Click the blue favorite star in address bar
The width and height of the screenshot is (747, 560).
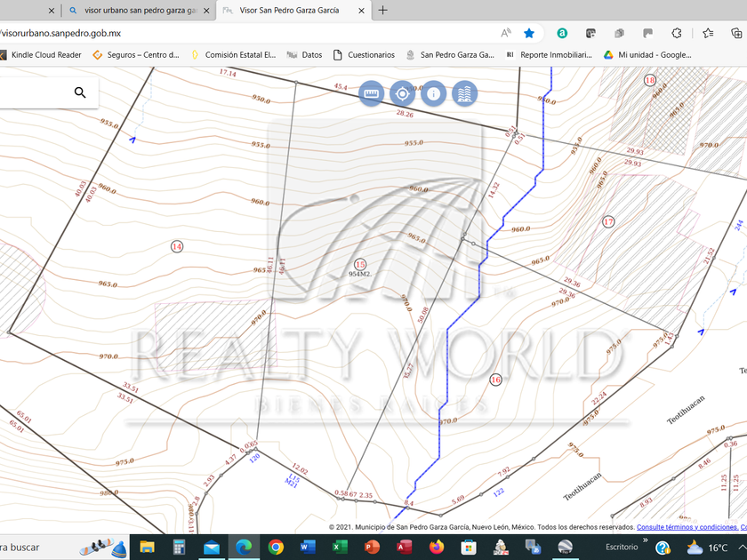(x=529, y=33)
